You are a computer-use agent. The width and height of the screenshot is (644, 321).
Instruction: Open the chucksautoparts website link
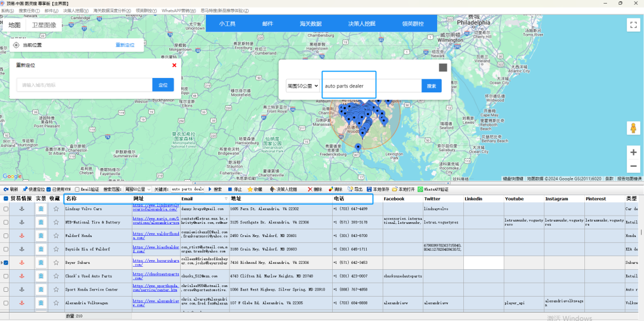pos(156,276)
